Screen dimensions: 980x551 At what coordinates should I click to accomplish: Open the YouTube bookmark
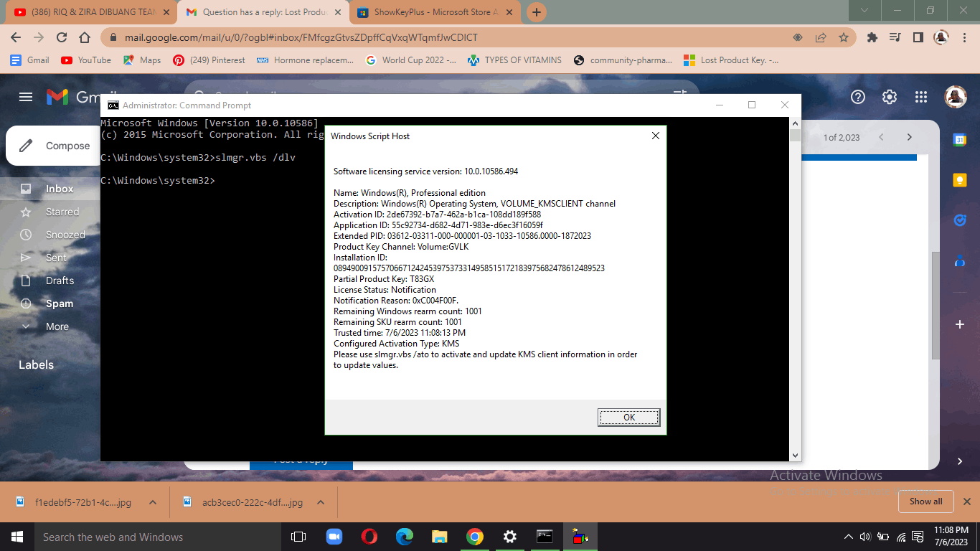(x=86, y=60)
